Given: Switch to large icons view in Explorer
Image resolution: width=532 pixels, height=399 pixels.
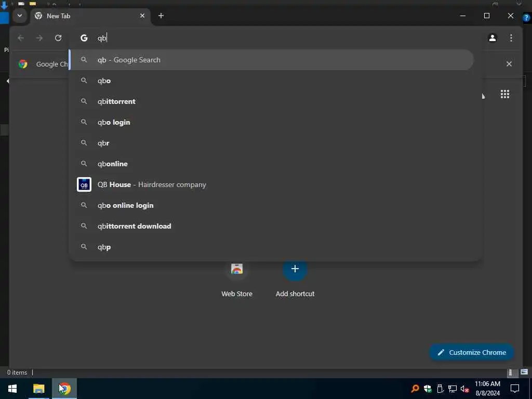Looking at the screenshot, I should coord(524,372).
